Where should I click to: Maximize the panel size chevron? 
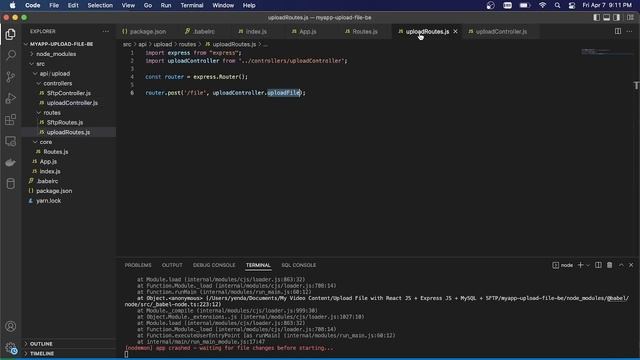point(621,265)
